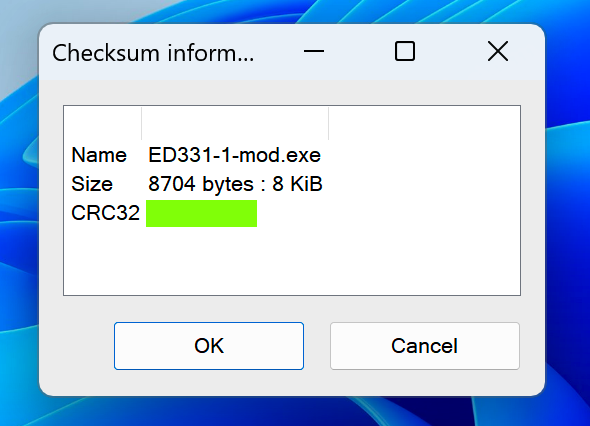Click the first column header of list
Viewport: 590px width, 426px height.
pyautogui.click(x=103, y=123)
